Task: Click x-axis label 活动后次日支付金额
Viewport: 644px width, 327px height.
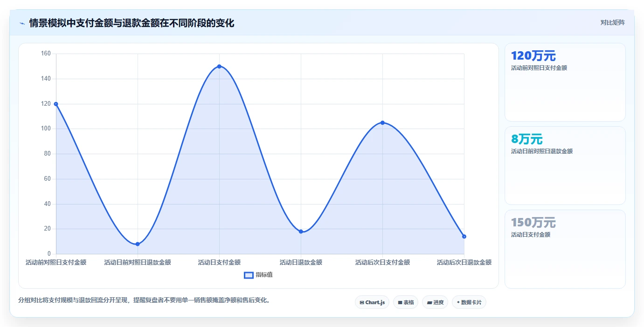Action: click(x=382, y=262)
